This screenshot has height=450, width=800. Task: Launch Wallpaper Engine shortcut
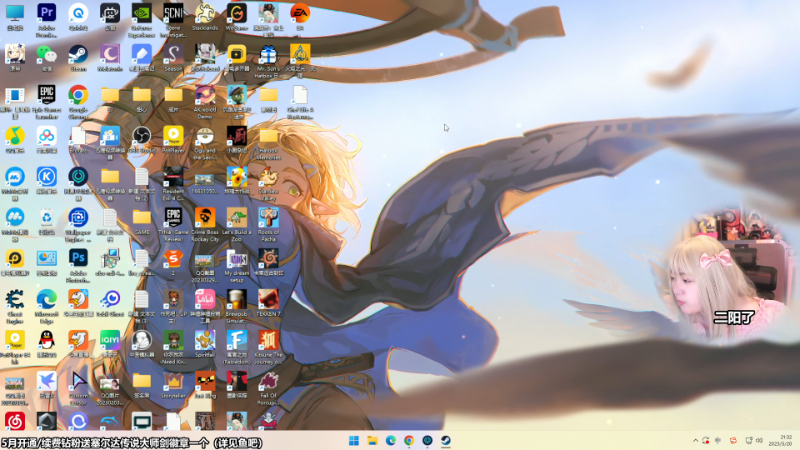pyautogui.click(x=78, y=224)
